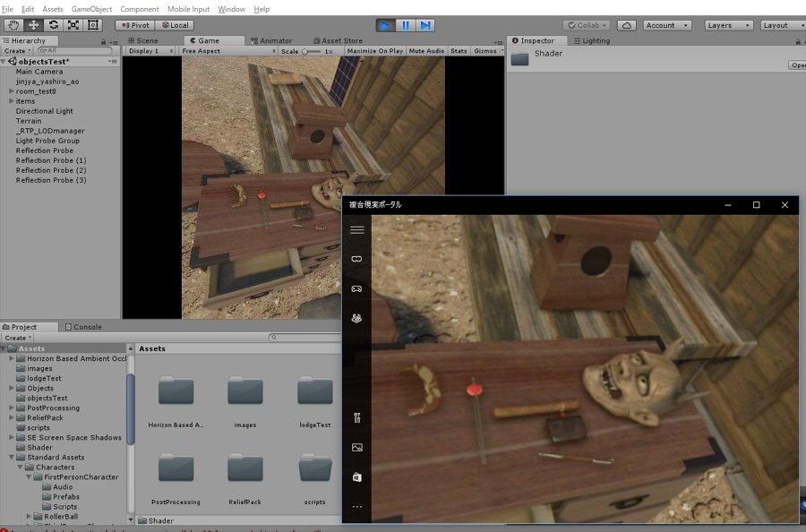Open the hamburger menu in Mixed Reality Portal
Viewport: 806px width, 532px height.
pos(357,229)
